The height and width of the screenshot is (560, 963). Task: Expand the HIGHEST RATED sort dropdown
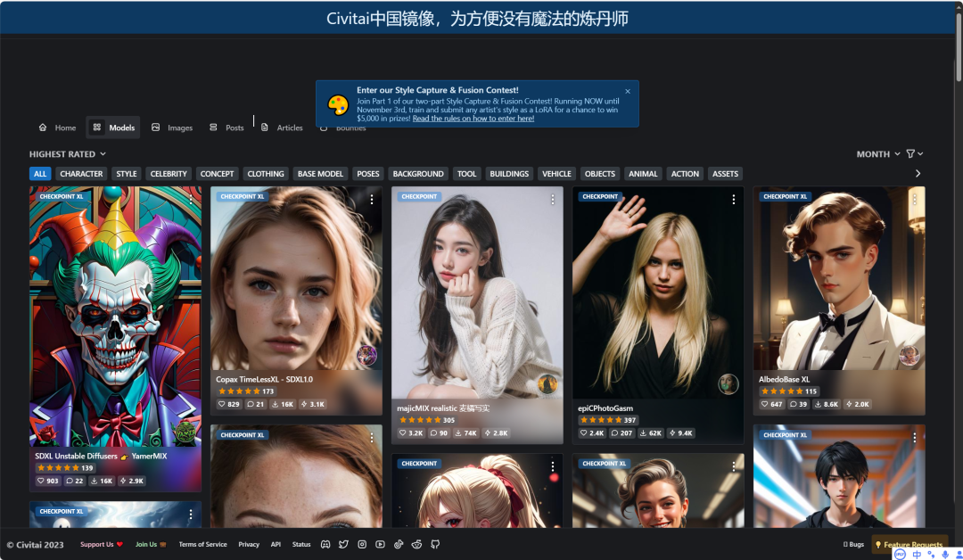click(68, 154)
